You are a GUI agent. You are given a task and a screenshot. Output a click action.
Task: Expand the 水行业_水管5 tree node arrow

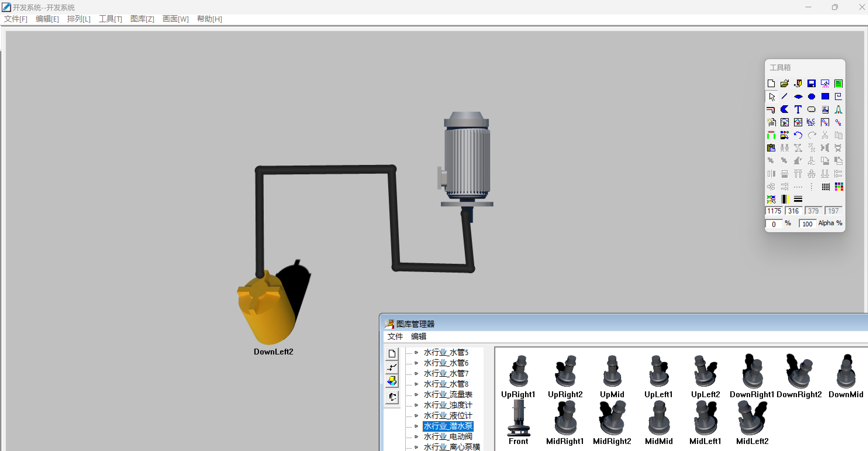(x=417, y=352)
